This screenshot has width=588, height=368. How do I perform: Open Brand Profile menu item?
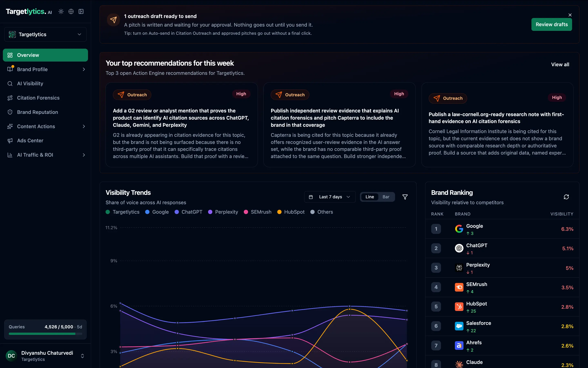point(46,69)
